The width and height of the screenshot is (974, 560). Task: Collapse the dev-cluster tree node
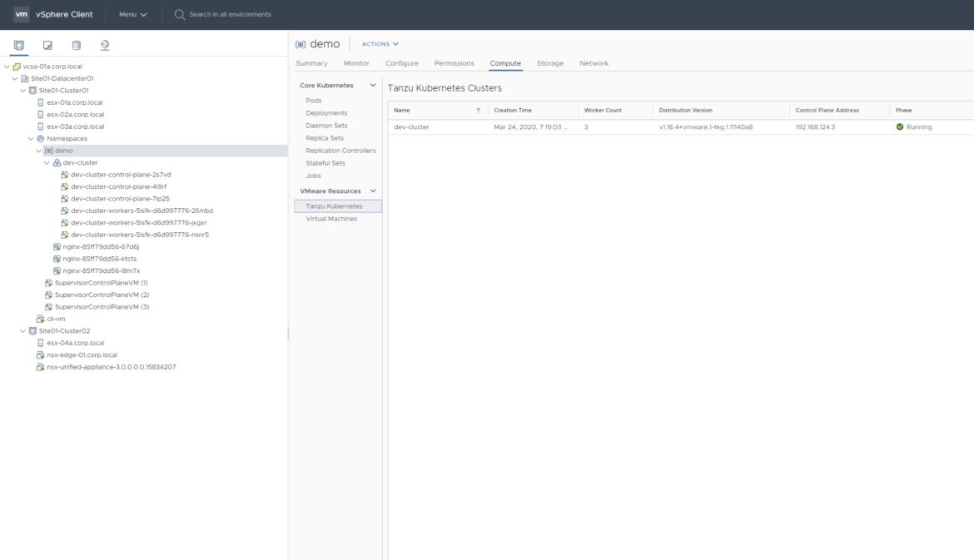click(47, 162)
